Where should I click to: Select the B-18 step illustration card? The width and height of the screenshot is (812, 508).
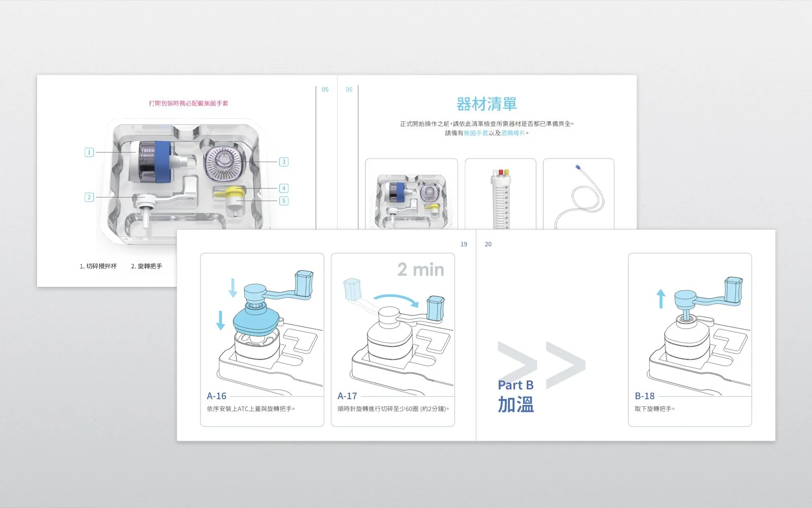690,340
